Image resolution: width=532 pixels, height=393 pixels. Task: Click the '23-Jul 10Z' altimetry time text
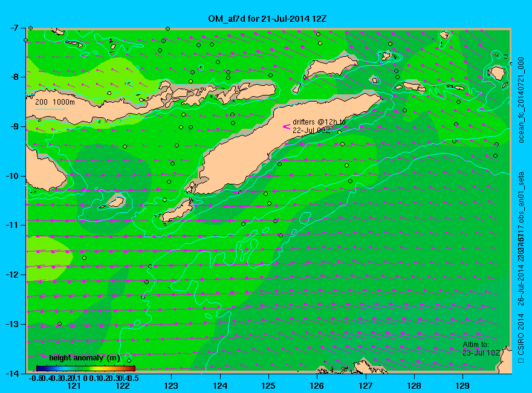tap(481, 352)
